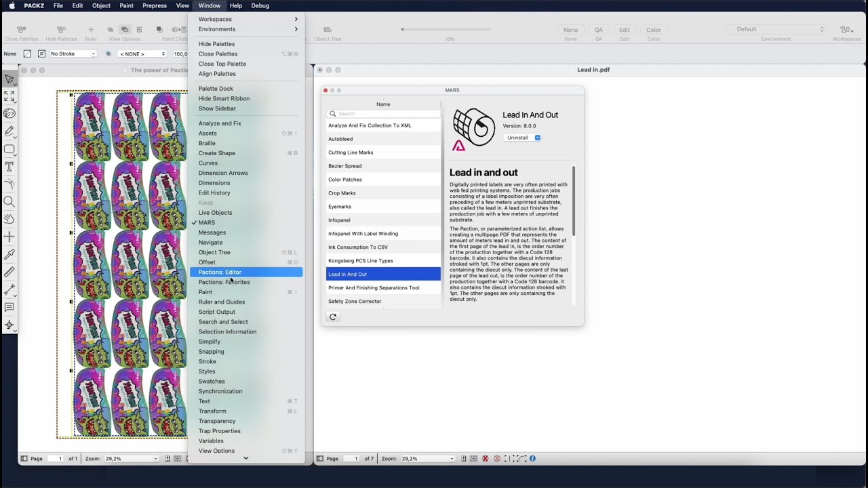
Task: Select the scale/resize arrows tool
Action: tap(9, 96)
